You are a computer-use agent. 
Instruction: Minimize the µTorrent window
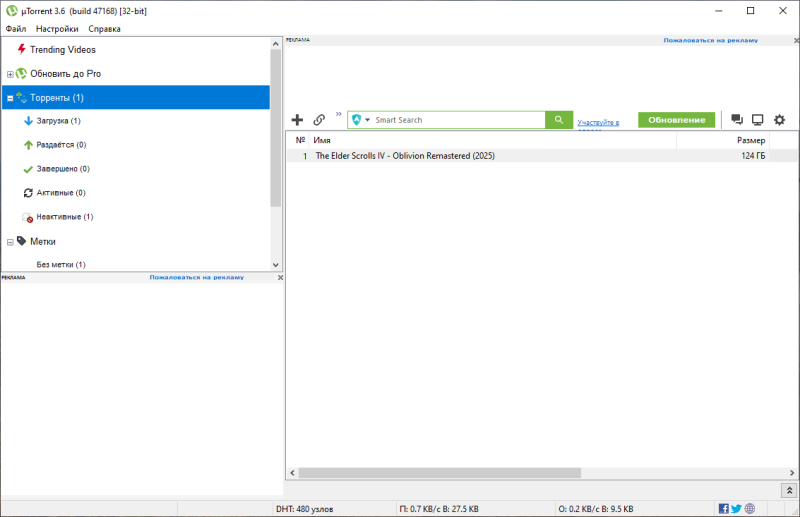719,11
